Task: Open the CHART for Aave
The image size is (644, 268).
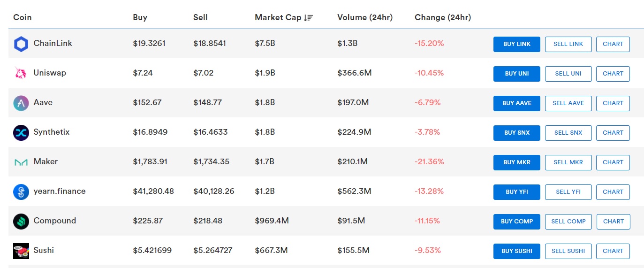Action: (x=613, y=103)
